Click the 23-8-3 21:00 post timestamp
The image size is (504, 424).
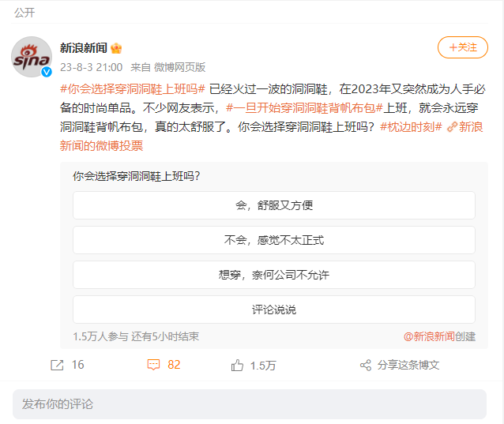pyautogui.click(x=91, y=67)
